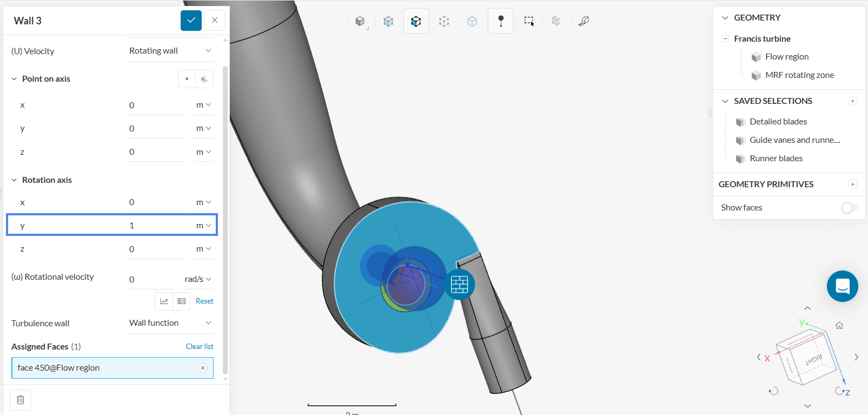Viewport: 868px width, 415px height.
Task: Reset view with the home icon
Action: 839,325
